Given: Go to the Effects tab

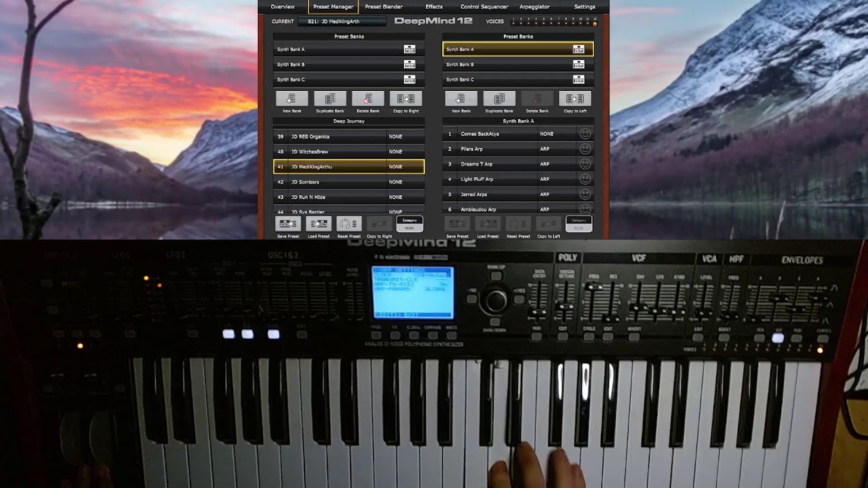Looking at the screenshot, I should (x=434, y=7).
